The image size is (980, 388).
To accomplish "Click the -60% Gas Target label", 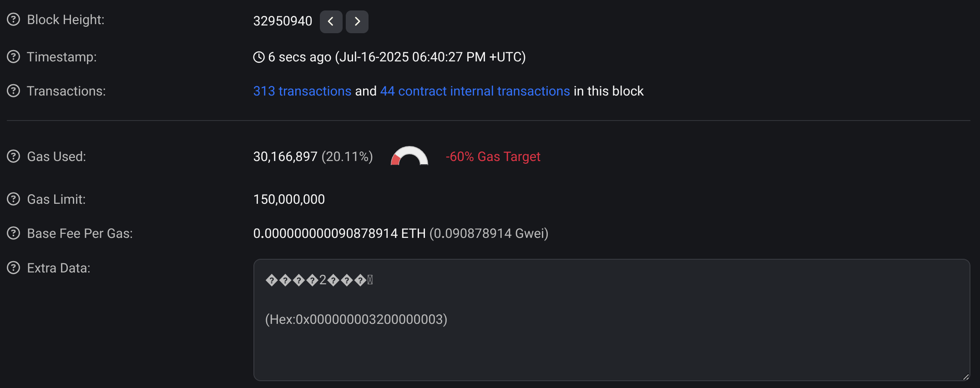I will [x=493, y=156].
